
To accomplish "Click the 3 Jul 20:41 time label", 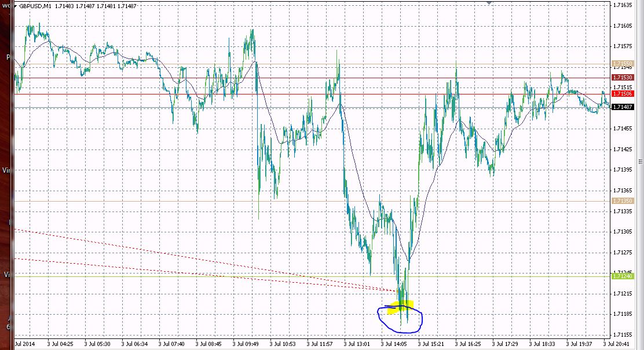I will pyautogui.click(x=616, y=344).
